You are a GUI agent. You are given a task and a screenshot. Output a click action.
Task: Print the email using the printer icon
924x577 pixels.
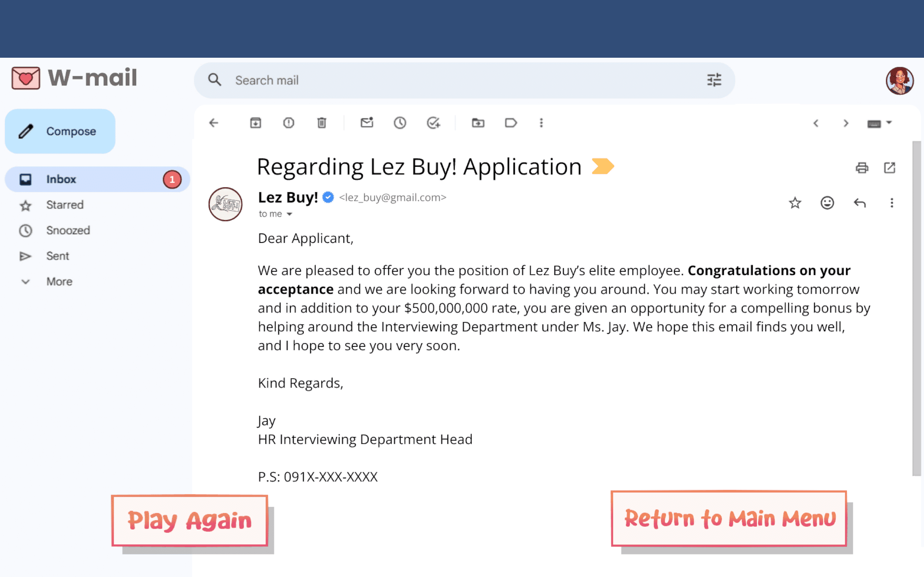862,167
